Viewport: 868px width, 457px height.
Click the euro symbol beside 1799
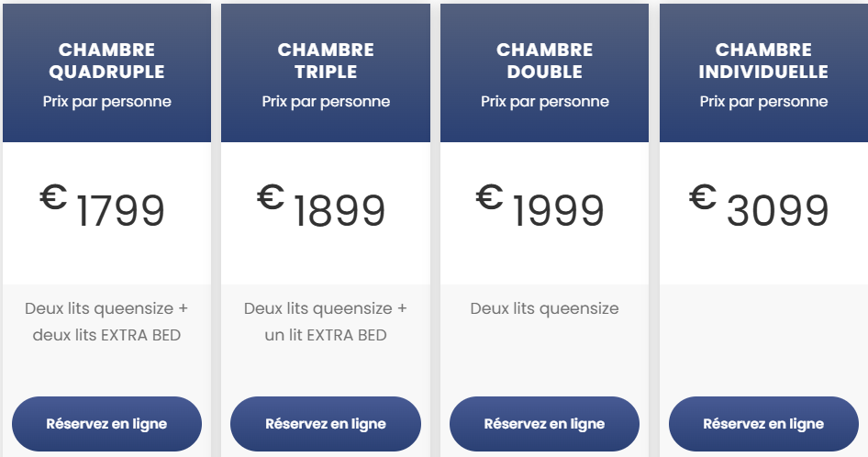click(x=54, y=197)
